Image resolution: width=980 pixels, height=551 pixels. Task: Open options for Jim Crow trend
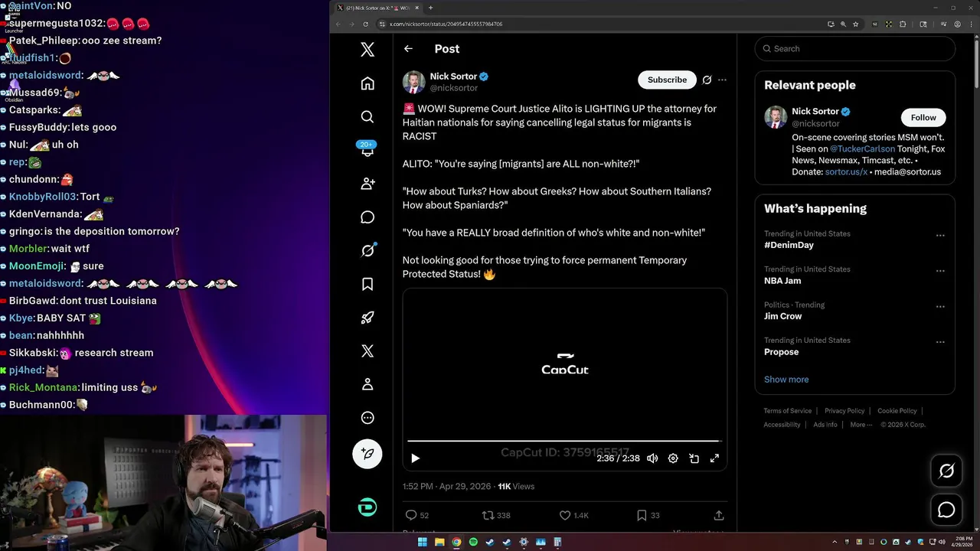[940, 307]
